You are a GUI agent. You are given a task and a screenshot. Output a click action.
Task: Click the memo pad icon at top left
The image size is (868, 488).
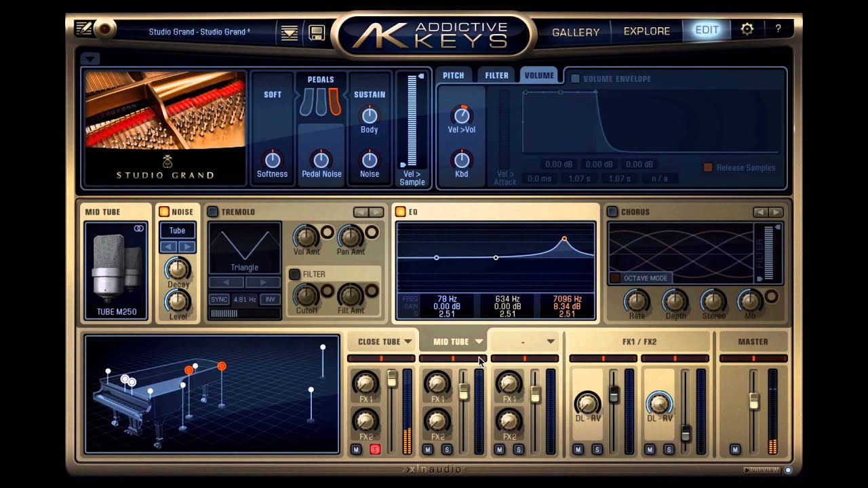coord(84,29)
